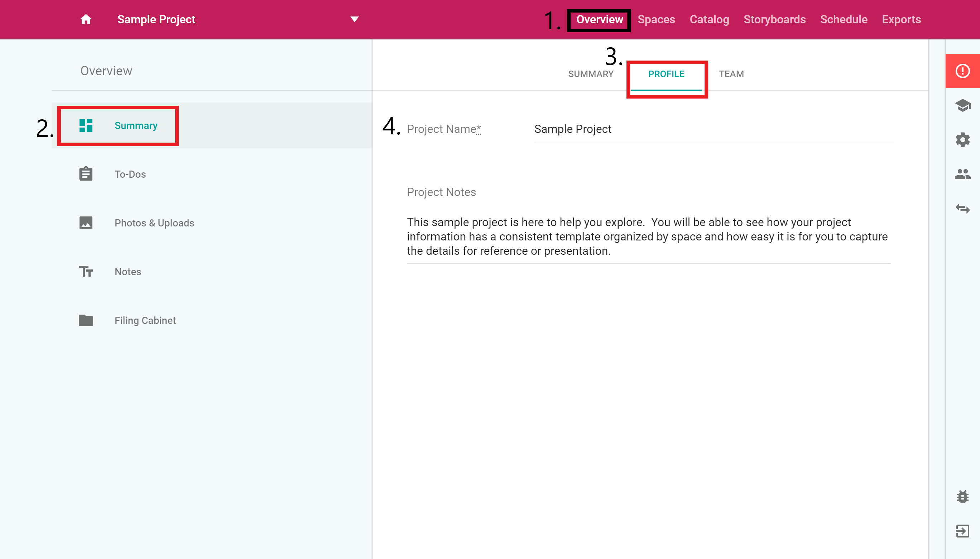Open the red alert exclamation icon
Viewport: 980px width, 559px height.
(962, 71)
